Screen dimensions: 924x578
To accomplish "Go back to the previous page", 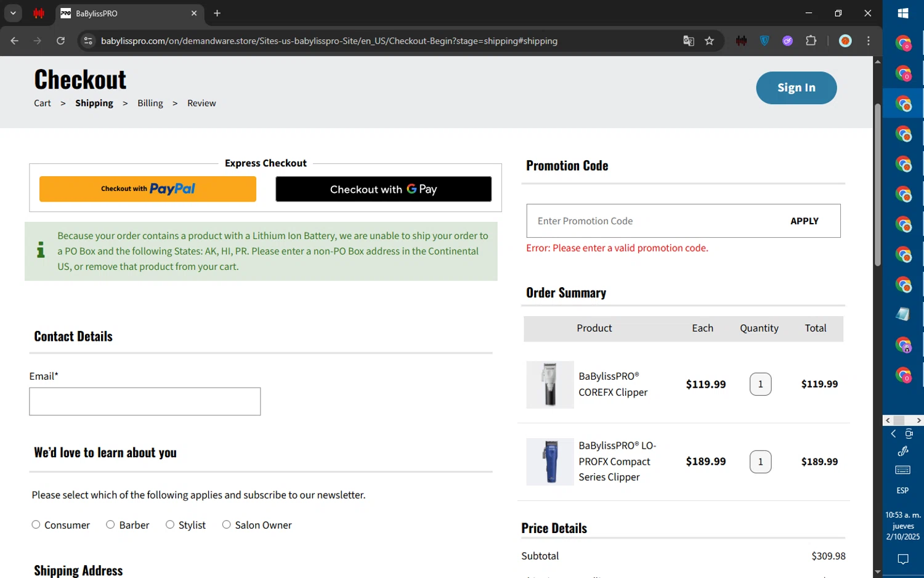I will (x=15, y=41).
